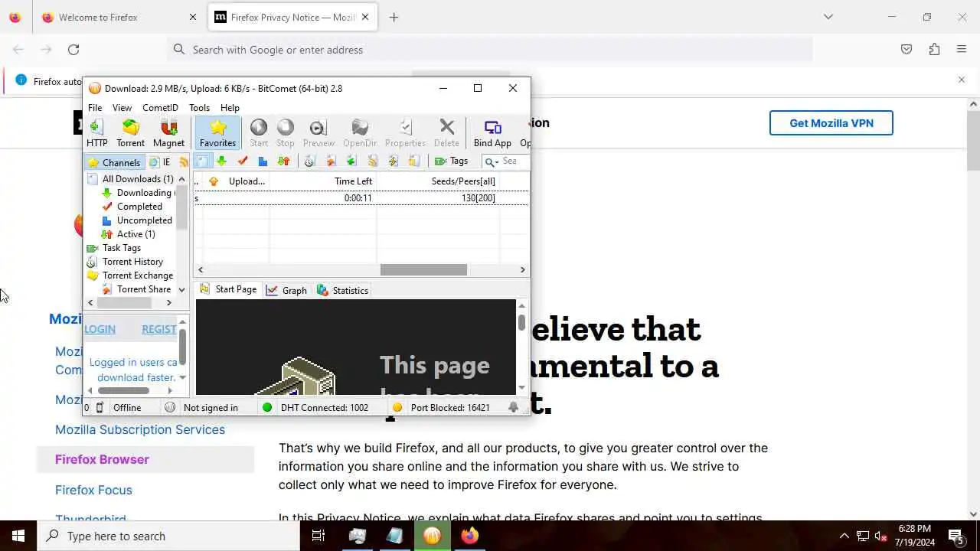This screenshot has width=980, height=551.
Task: Click the Magnet link toolbar icon
Action: 168,133
